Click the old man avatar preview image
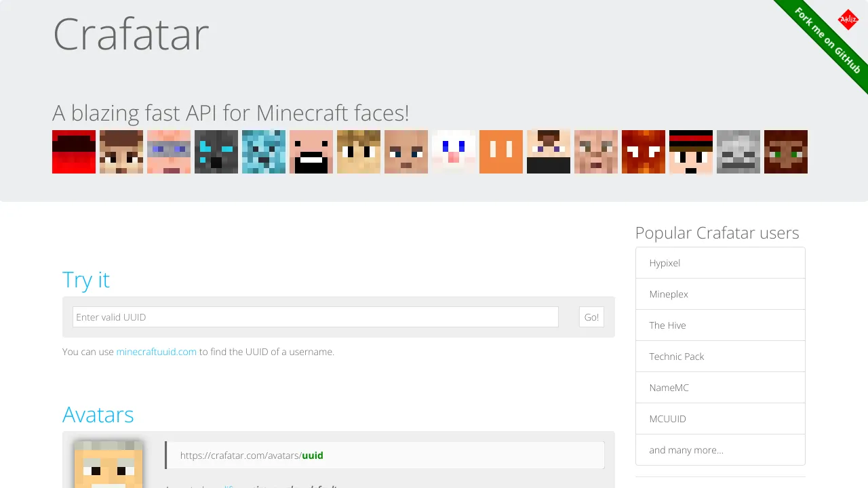Viewport: 868px width, 488px height. click(x=108, y=464)
